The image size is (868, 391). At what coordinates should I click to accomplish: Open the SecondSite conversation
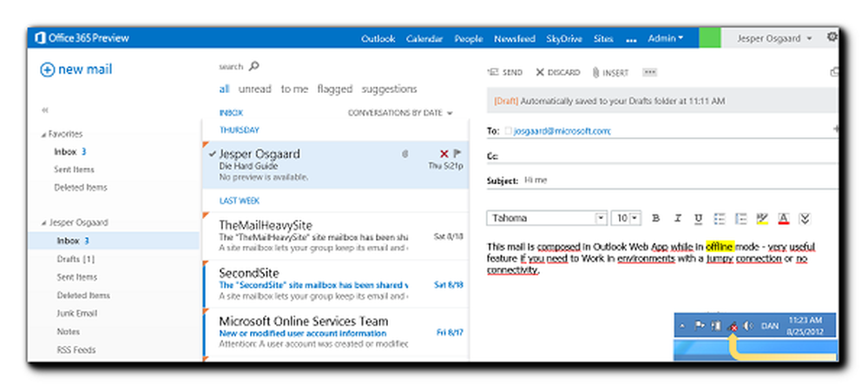[335, 284]
